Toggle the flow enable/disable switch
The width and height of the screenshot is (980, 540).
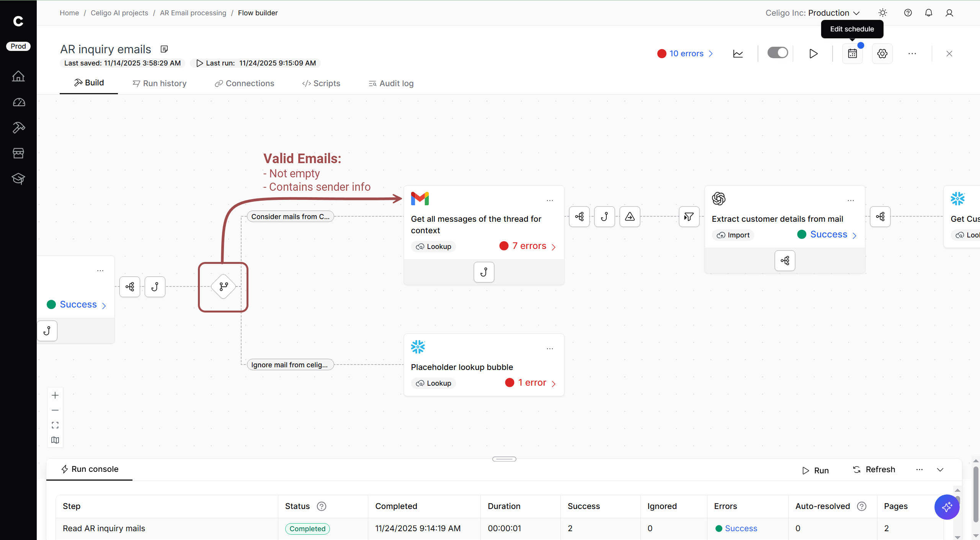[x=777, y=53]
